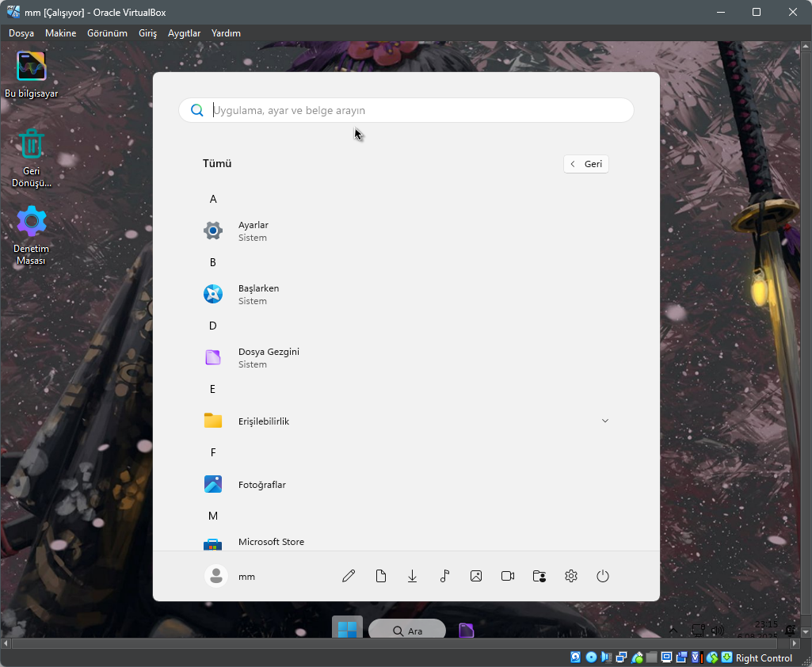Click the Geri back button
812x667 pixels.
[x=585, y=164]
